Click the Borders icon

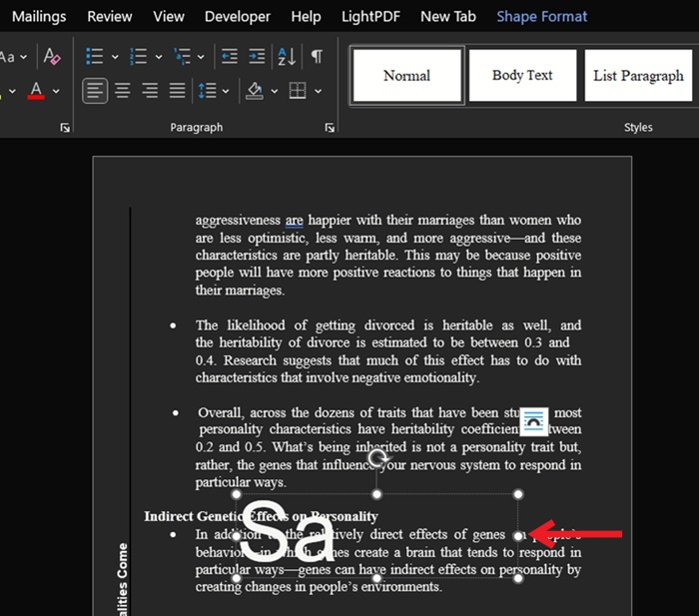298,91
